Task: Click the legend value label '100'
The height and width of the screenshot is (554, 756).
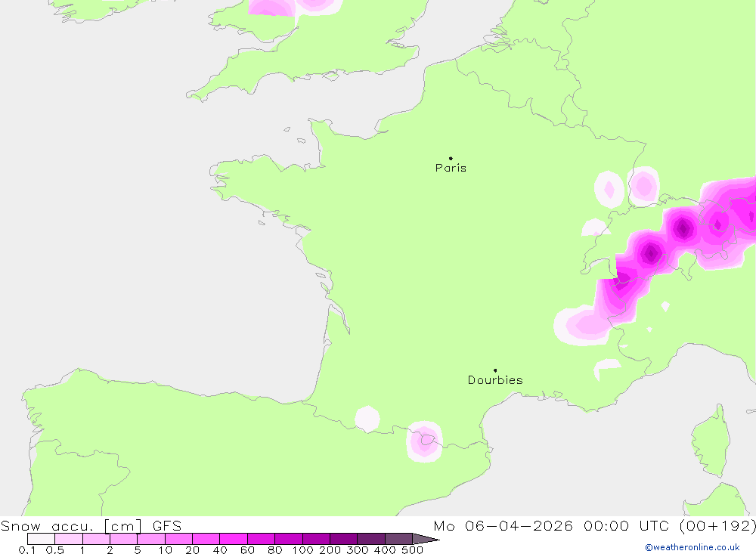Action: point(302,550)
